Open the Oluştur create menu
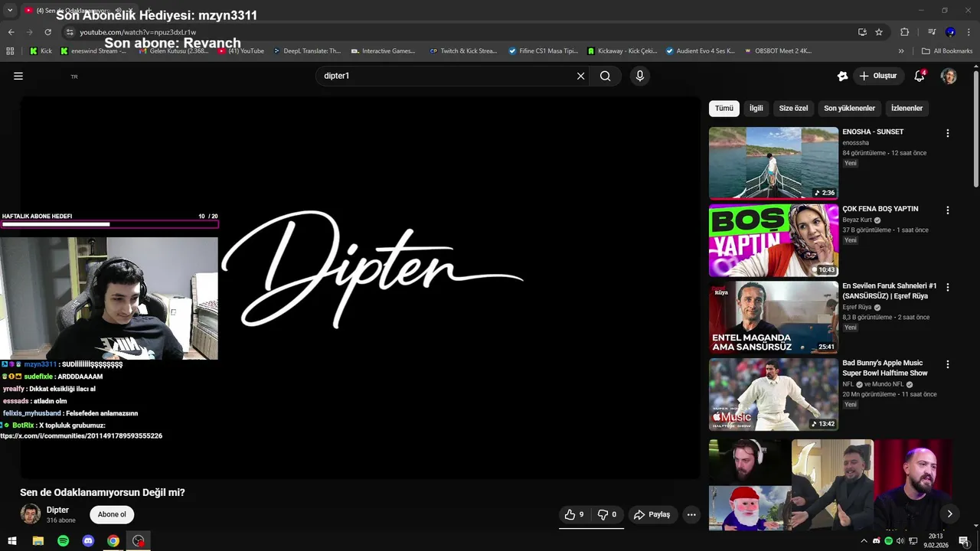Image resolution: width=980 pixels, height=551 pixels. coord(878,76)
